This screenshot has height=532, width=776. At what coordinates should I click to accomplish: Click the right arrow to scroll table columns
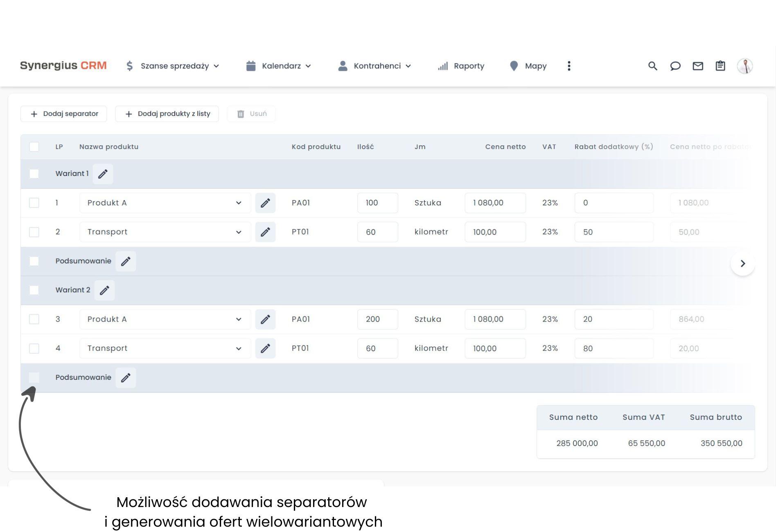[x=742, y=264]
